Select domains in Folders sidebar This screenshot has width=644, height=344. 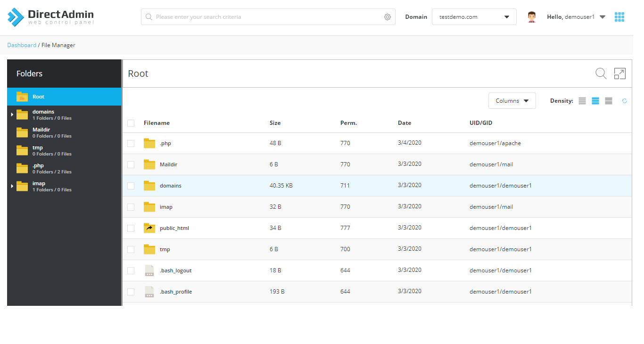(64, 115)
